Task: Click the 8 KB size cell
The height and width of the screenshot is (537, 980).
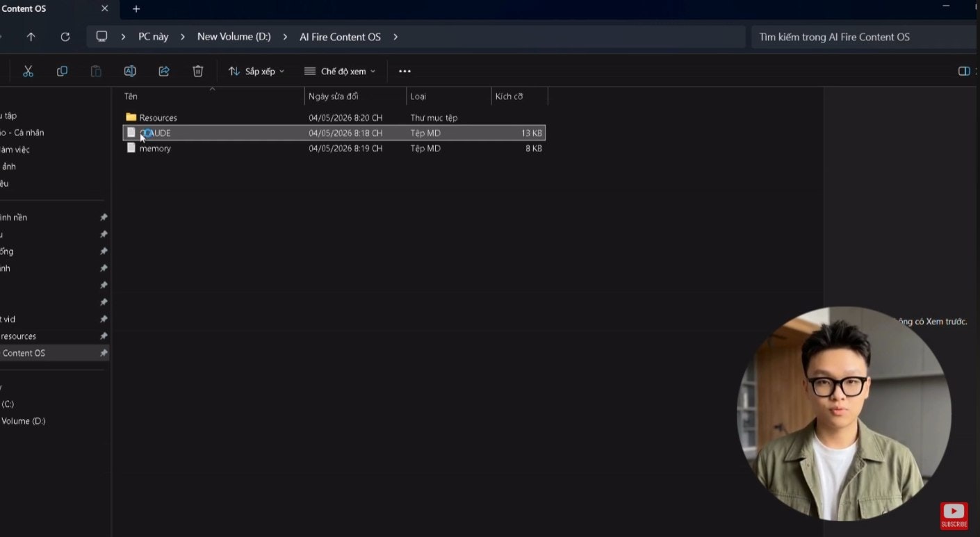Action: 534,148
